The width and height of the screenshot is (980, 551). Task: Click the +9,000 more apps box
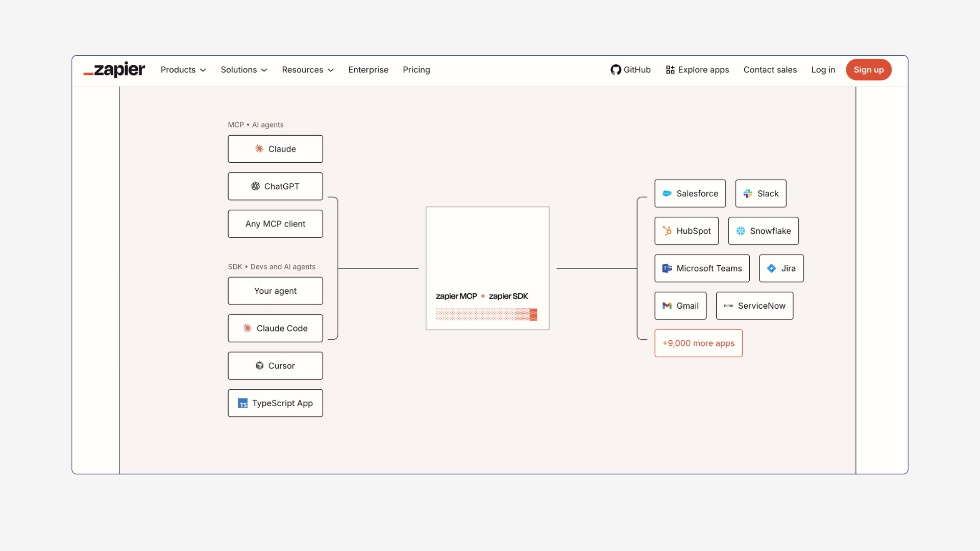[x=699, y=343]
